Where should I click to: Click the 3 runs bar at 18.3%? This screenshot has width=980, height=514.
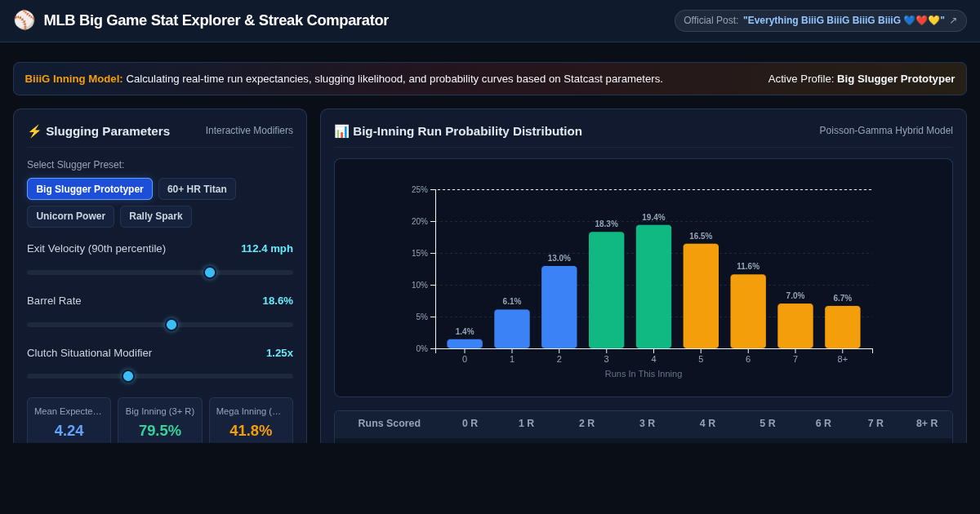click(607, 290)
